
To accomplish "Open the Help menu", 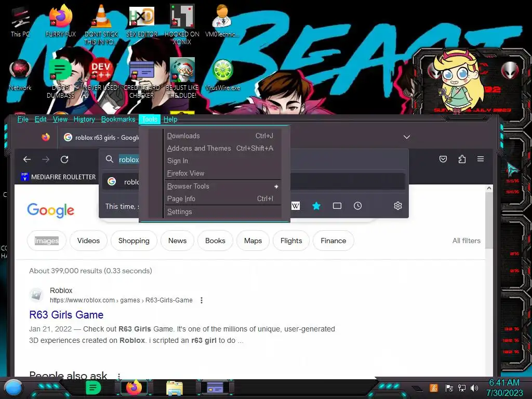I will pos(170,119).
